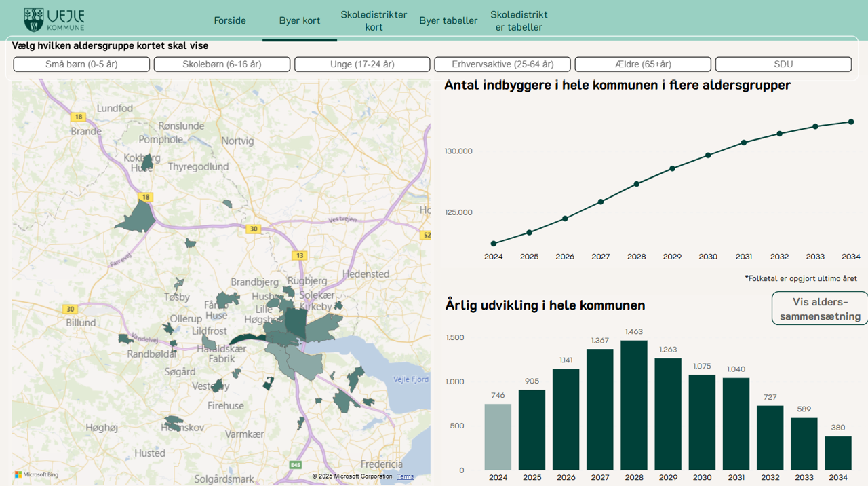Click the 2034 bar showing 380
Screen dimensions: 868x486
pos(838,453)
